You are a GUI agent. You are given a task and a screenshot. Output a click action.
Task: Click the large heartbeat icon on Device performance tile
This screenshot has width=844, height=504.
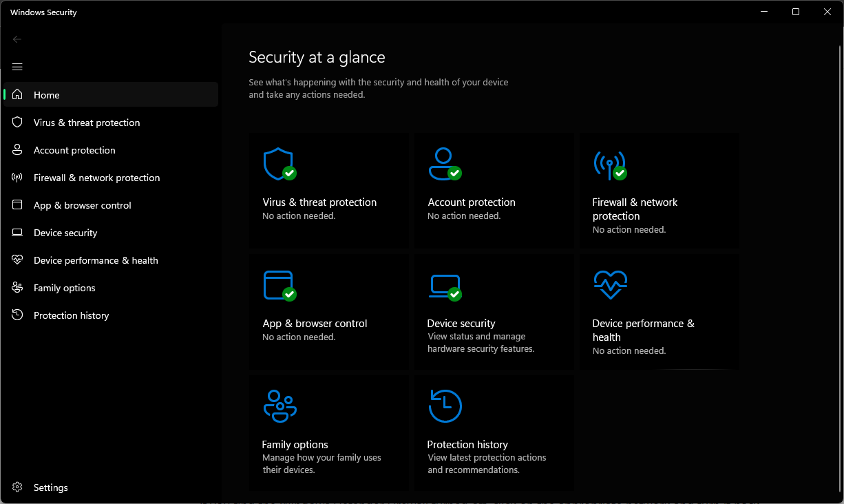(610, 284)
